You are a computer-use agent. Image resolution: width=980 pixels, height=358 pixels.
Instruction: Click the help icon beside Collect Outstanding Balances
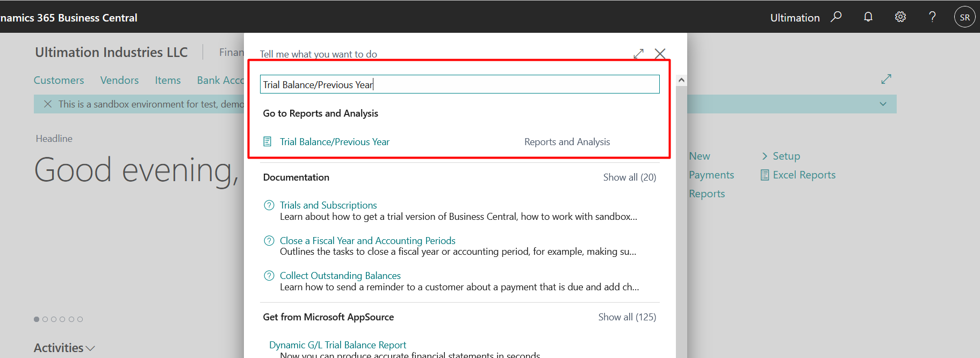pos(269,276)
